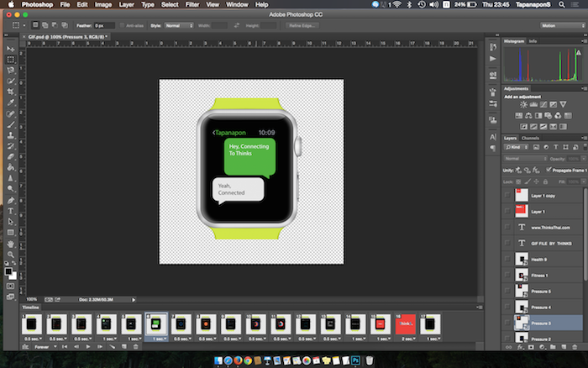This screenshot has width=588, height=368.
Task: Open the Style dropdown set to Normal
Action: click(178, 26)
